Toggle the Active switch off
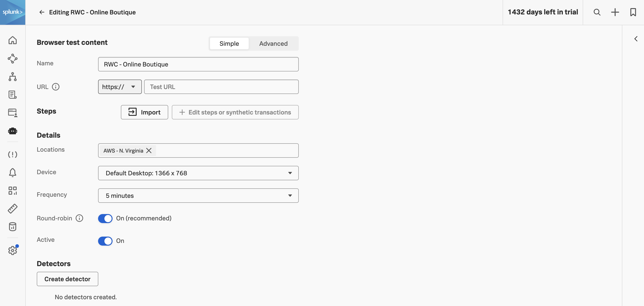This screenshot has height=306, width=644. pyautogui.click(x=105, y=241)
